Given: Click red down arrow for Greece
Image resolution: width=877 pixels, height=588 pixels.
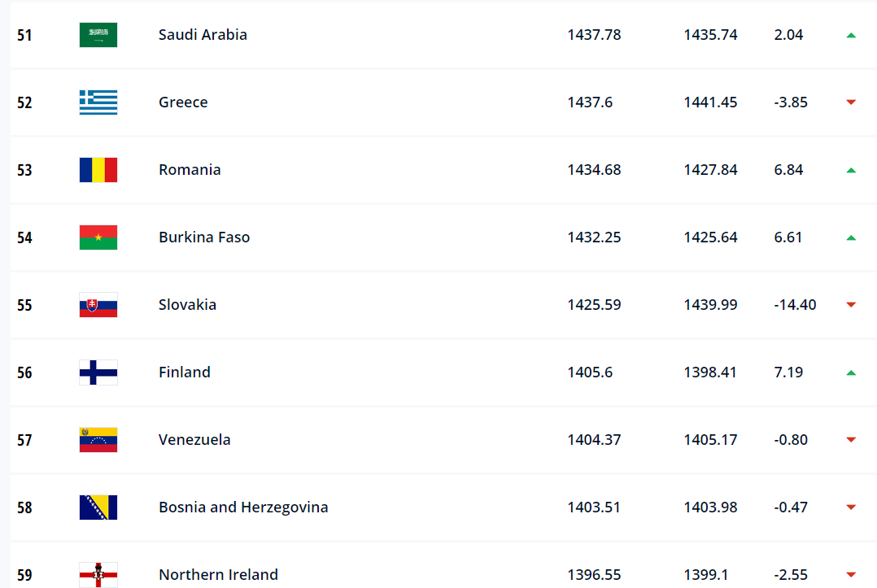Looking at the screenshot, I should 851,102.
